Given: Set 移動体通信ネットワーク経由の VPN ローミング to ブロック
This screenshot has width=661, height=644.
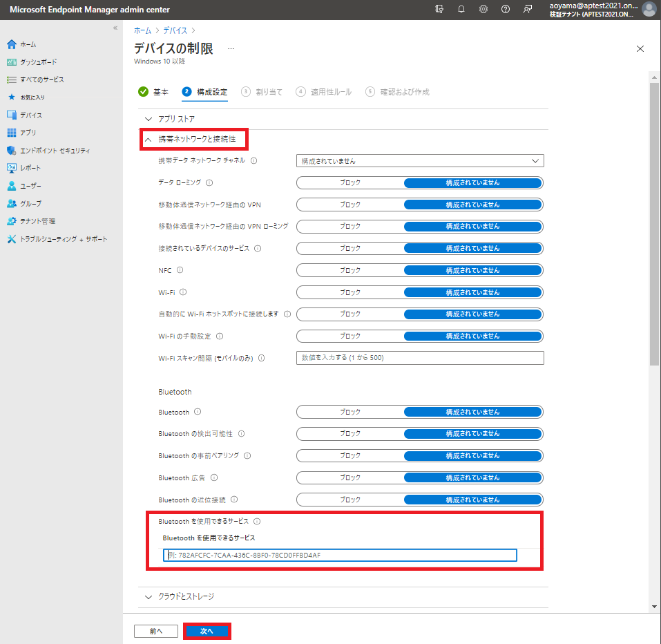Looking at the screenshot, I should (x=350, y=227).
